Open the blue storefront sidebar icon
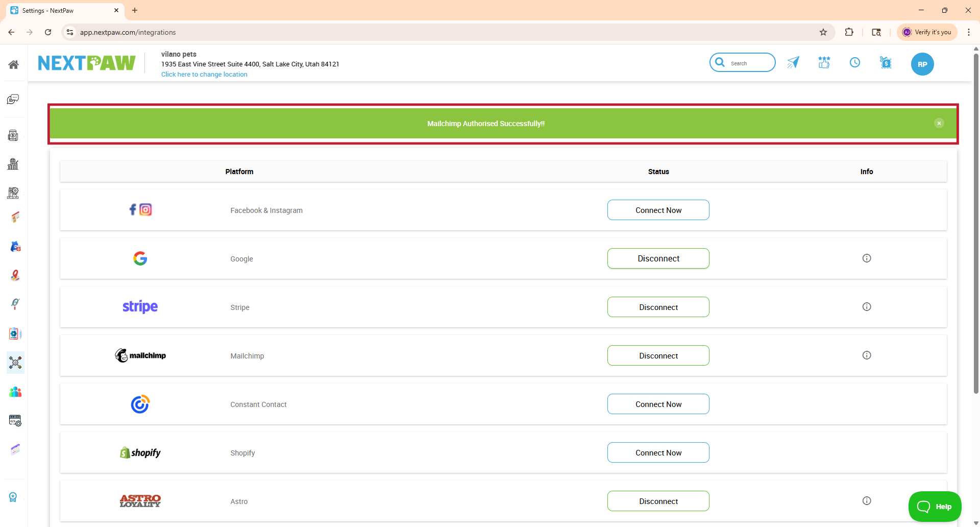The image size is (980, 527). [x=15, y=247]
